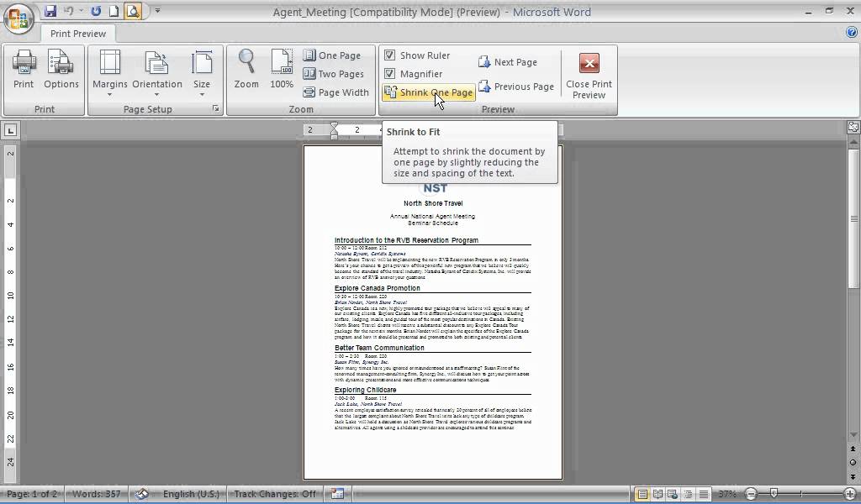Screen dimensions: 861x504
Task: Click the hourglass indent marker on ruler
Action: click(x=334, y=130)
